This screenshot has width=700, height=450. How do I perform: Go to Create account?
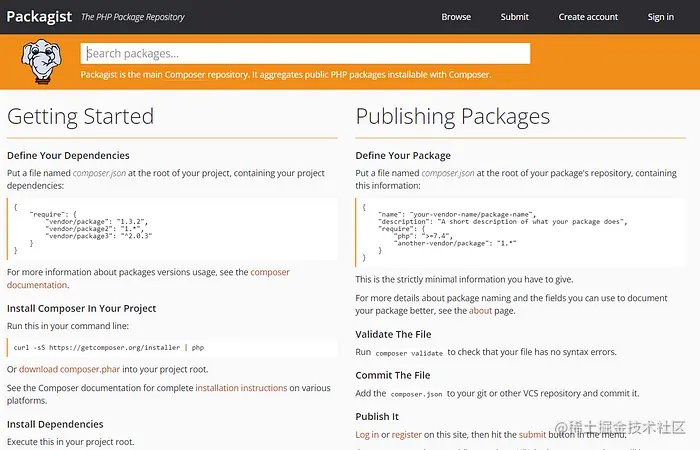coord(588,17)
